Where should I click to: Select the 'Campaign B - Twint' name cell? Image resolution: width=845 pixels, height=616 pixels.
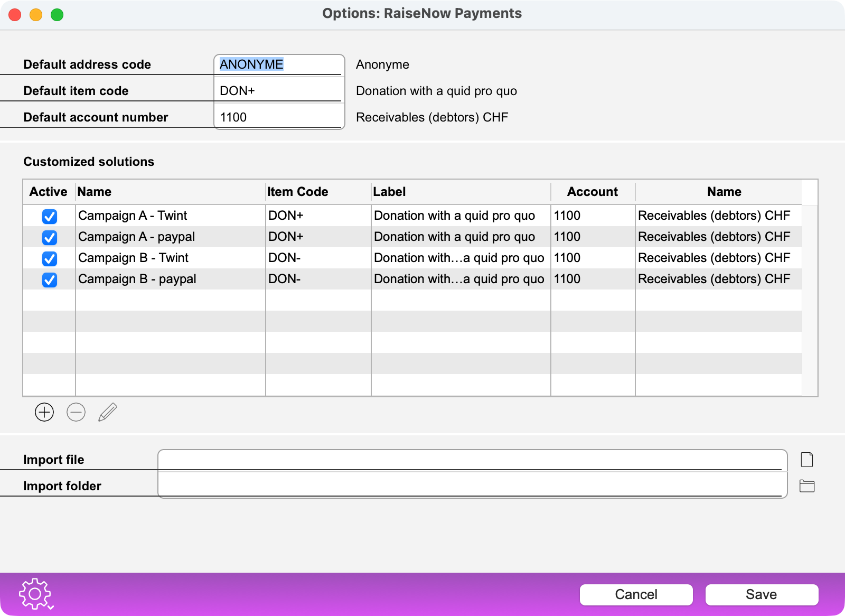pyautogui.click(x=170, y=258)
